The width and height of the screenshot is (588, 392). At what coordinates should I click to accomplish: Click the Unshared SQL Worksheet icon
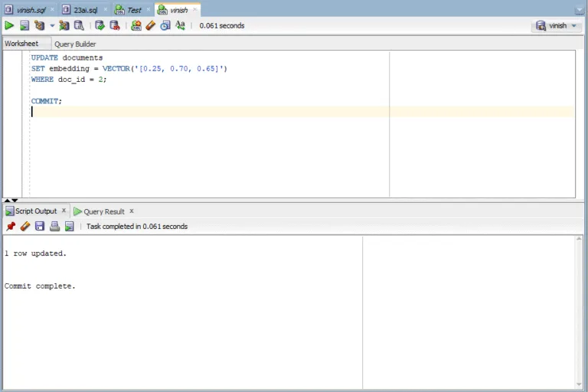click(136, 25)
